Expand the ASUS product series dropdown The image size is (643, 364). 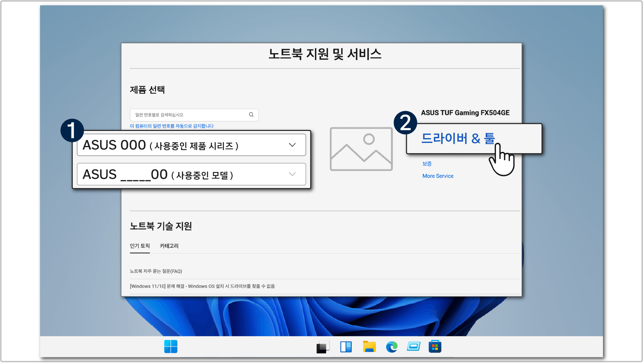click(x=191, y=145)
